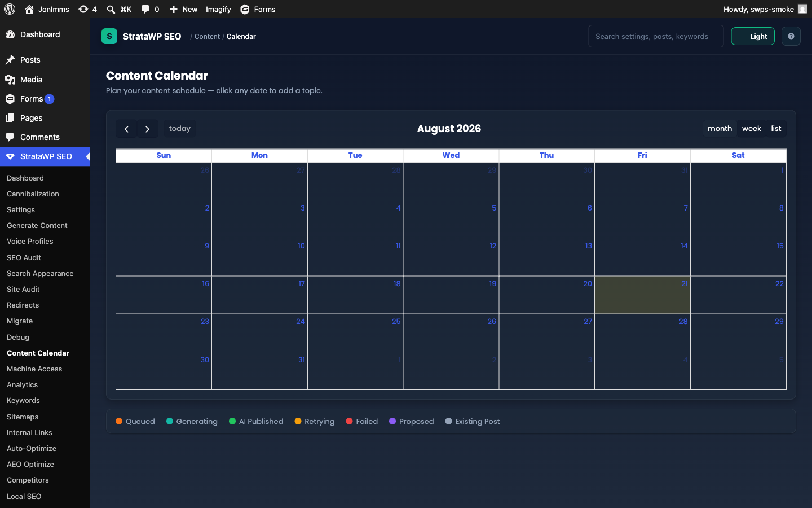Image resolution: width=812 pixels, height=508 pixels.
Task: Open the WordPress logo menu
Action: click(x=10, y=9)
